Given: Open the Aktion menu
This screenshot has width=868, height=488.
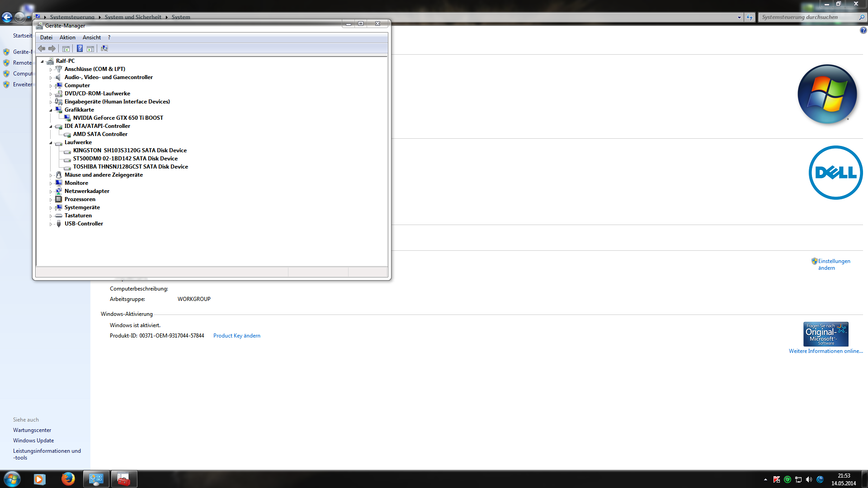Looking at the screenshot, I should (x=67, y=38).
